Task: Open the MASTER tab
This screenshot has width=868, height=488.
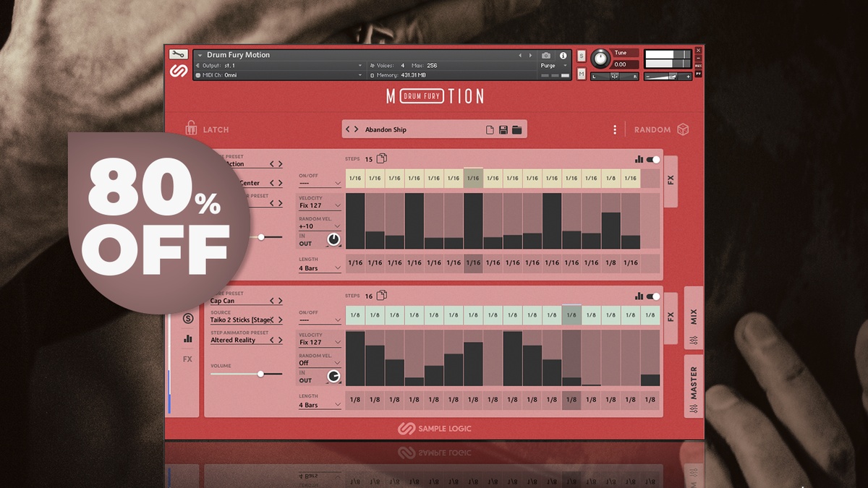Action: pos(694,387)
